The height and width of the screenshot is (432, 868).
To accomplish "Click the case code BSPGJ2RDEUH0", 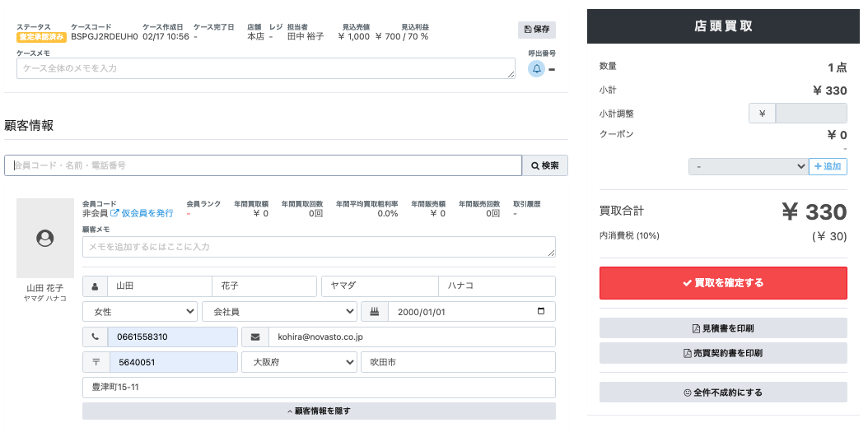I will [x=105, y=36].
